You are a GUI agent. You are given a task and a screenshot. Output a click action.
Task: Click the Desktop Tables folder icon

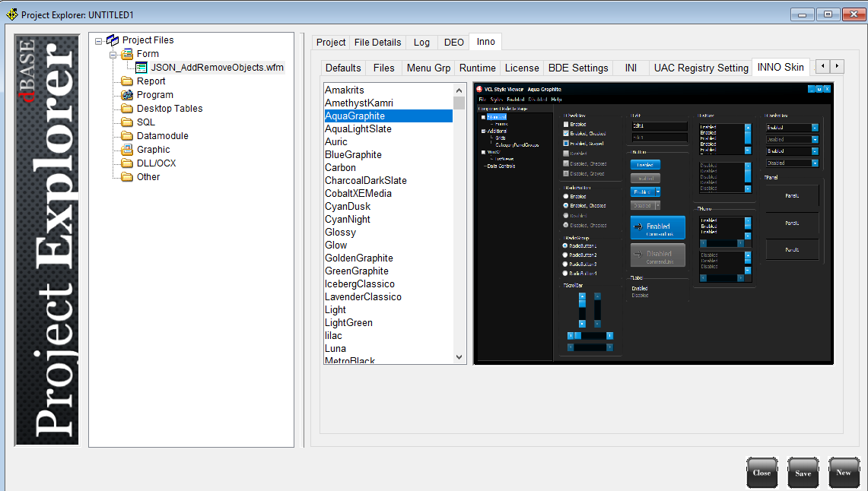click(127, 109)
